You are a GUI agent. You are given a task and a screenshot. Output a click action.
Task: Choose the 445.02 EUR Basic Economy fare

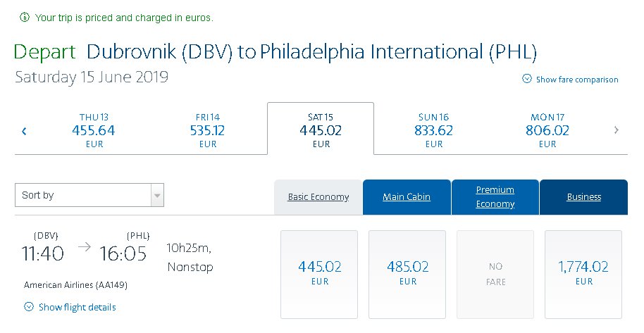click(x=319, y=275)
